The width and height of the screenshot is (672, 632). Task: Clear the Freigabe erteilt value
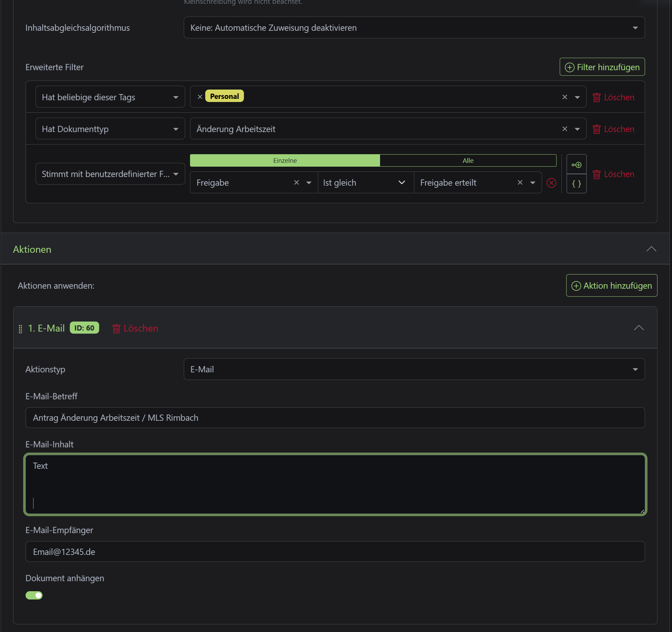[520, 182]
